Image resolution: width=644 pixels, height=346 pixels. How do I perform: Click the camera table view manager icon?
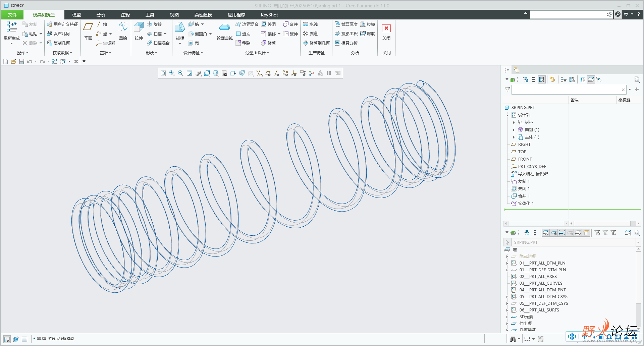coord(224,73)
